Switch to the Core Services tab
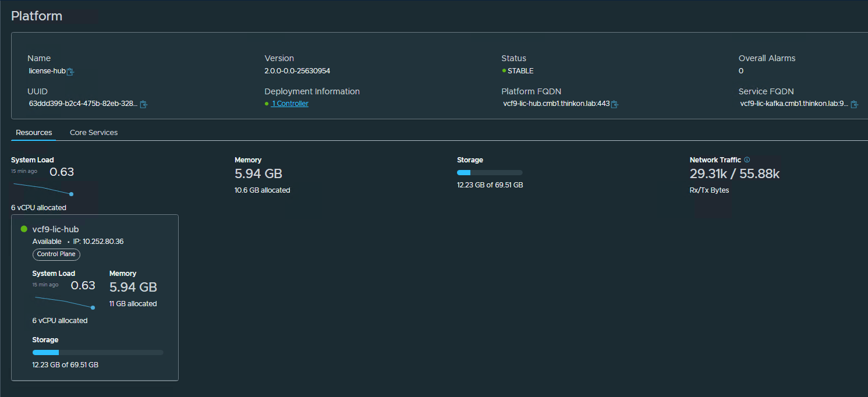Image resolution: width=868 pixels, height=397 pixels. (x=94, y=133)
